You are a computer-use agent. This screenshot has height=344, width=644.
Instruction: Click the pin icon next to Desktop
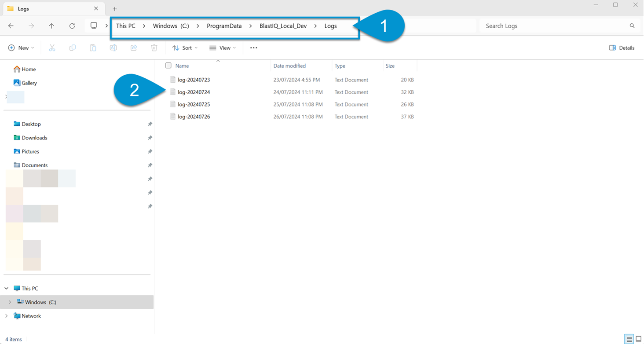pyautogui.click(x=150, y=124)
